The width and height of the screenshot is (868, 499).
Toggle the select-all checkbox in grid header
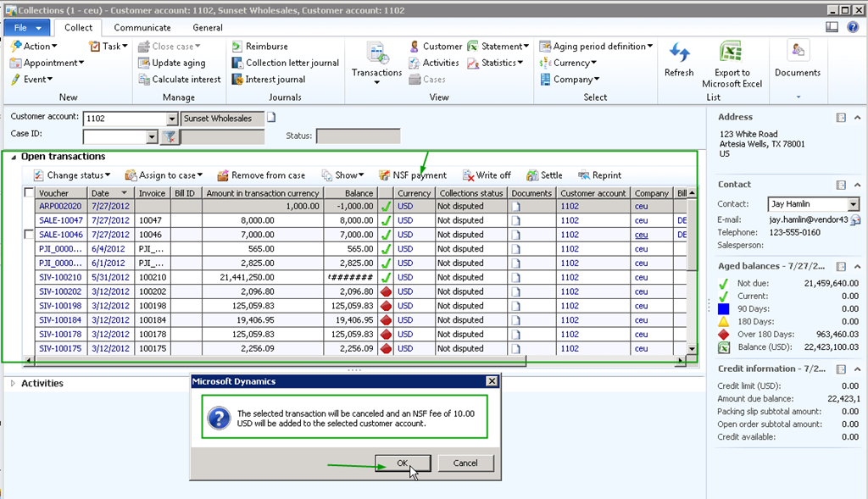30,193
